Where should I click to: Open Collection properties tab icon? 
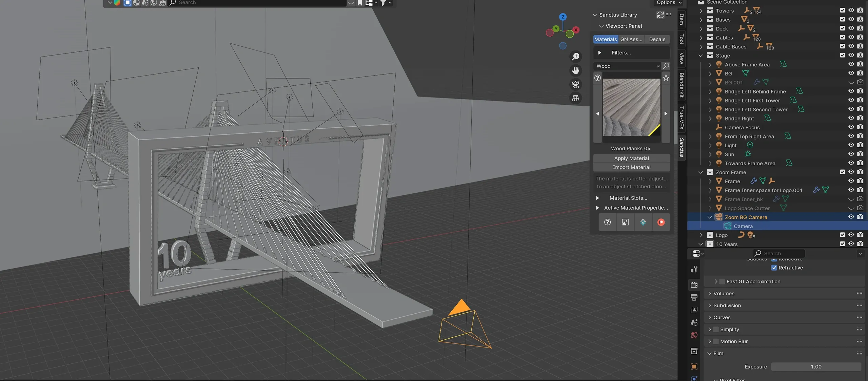(x=694, y=351)
